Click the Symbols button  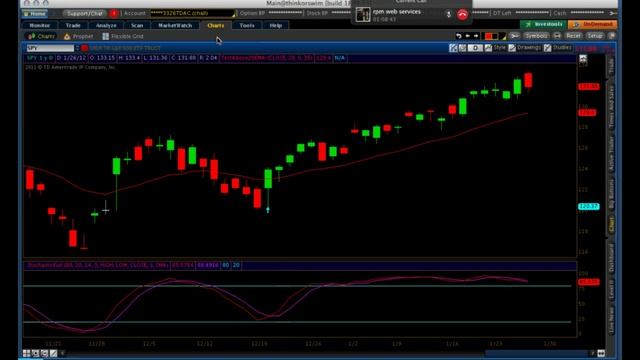tap(536, 36)
